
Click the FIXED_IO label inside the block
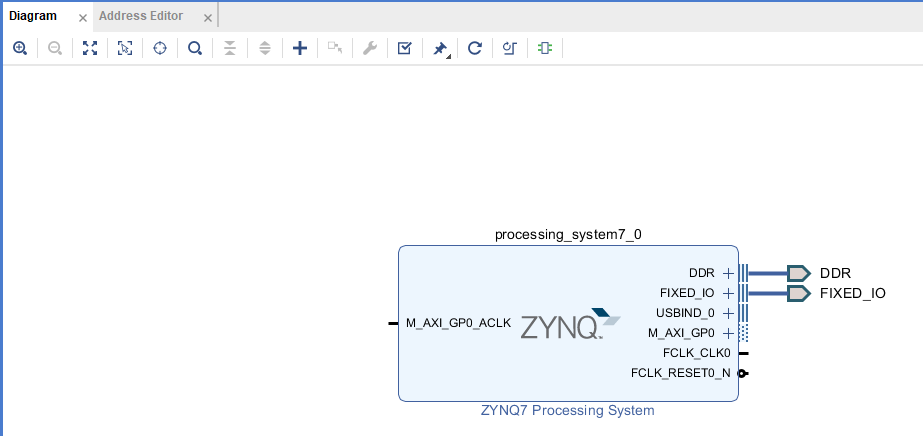pyautogui.click(x=687, y=293)
